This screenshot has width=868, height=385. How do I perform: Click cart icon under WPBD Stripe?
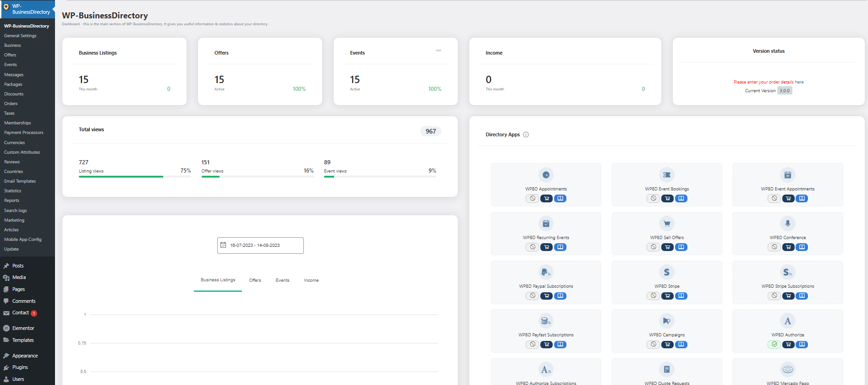[667, 296]
